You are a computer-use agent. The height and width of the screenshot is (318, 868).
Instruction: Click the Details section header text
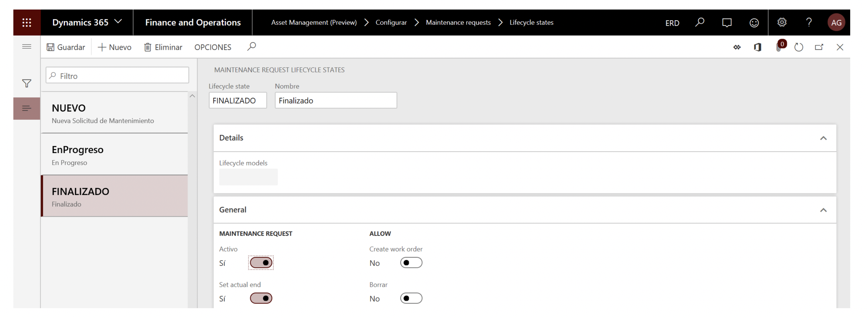[231, 138]
